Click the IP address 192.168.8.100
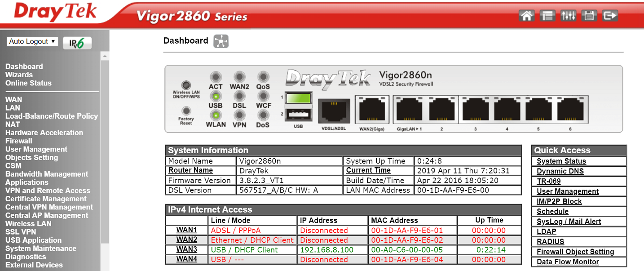The image size is (644, 271). point(327,250)
